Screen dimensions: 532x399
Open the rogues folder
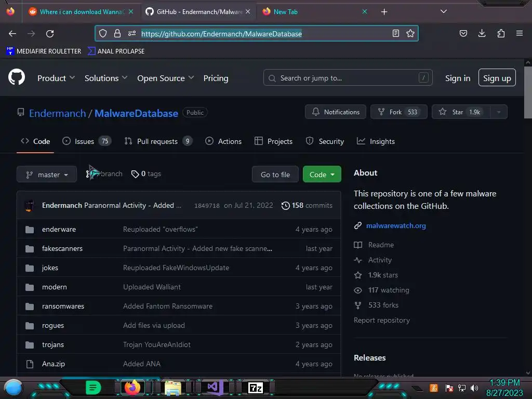point(52,325)
